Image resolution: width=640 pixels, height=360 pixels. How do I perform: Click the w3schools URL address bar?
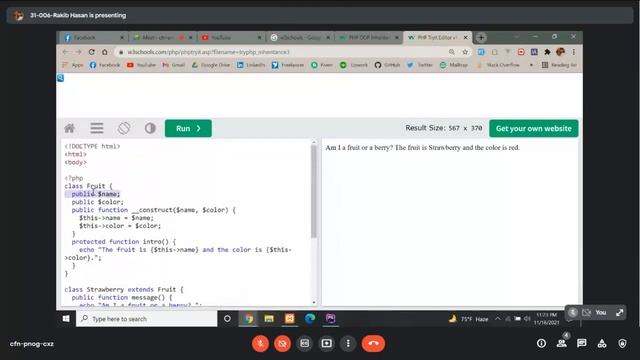click(x=282, y=52)
